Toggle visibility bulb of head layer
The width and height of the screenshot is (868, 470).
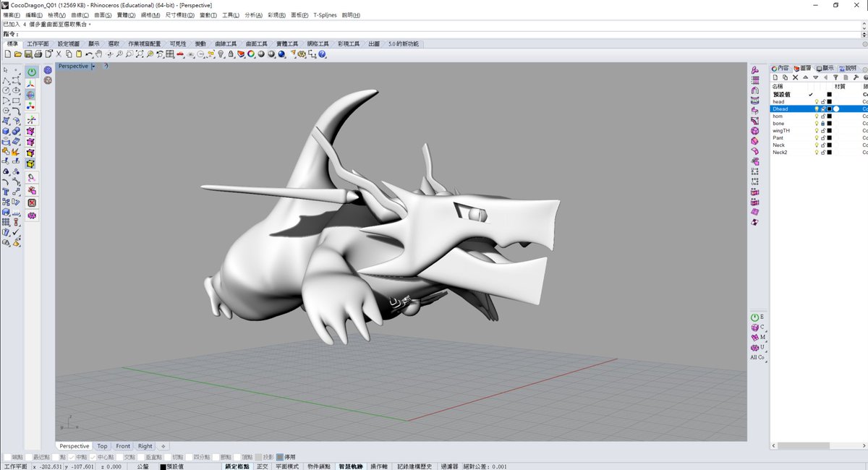[817, 102]
